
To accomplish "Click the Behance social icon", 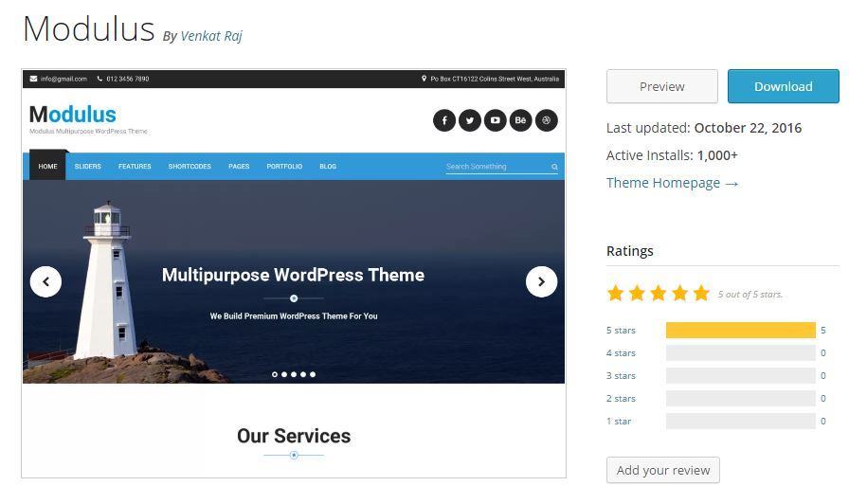I will point(520,120).
